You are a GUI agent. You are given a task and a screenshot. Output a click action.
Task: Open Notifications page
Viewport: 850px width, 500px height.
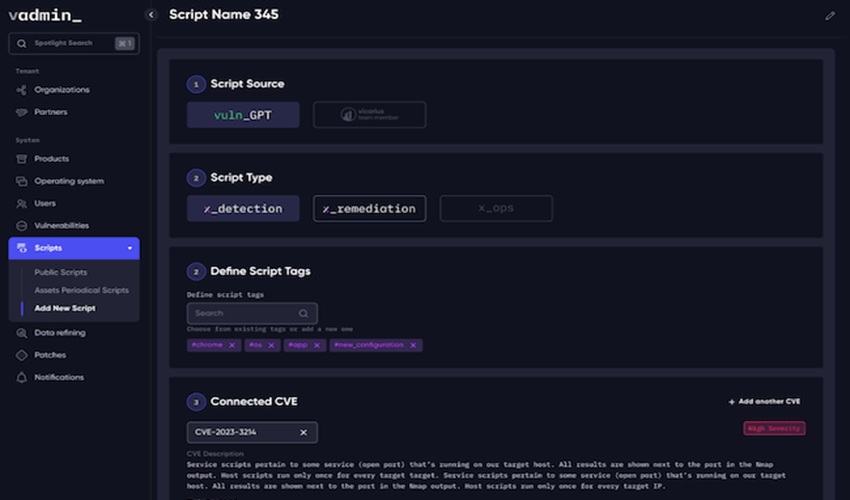coord(59,377)
